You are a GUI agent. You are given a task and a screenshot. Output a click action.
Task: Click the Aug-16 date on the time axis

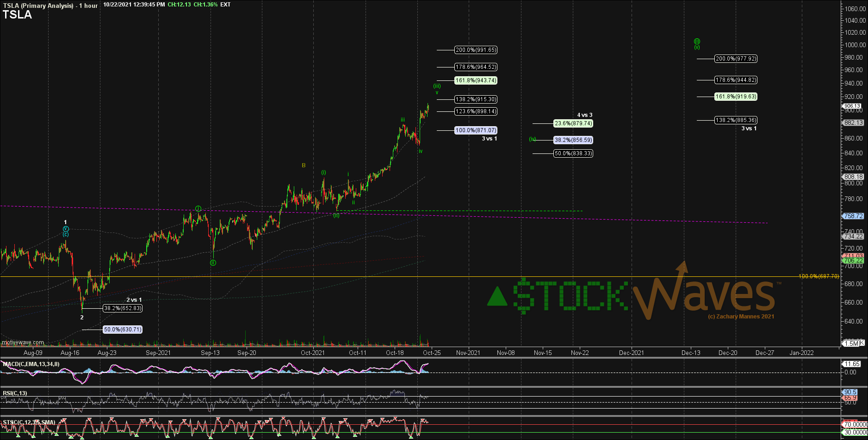tap(70, 353)
